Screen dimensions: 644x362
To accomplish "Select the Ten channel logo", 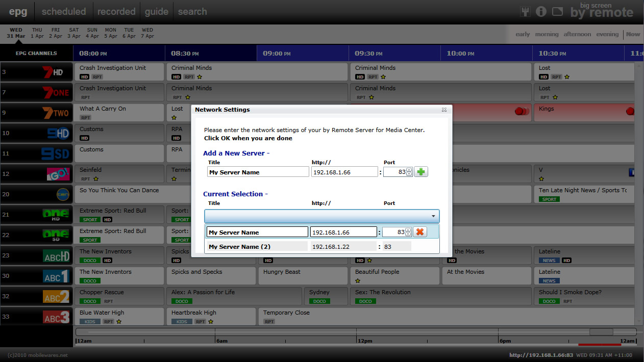I will click(x=63, y=194).
